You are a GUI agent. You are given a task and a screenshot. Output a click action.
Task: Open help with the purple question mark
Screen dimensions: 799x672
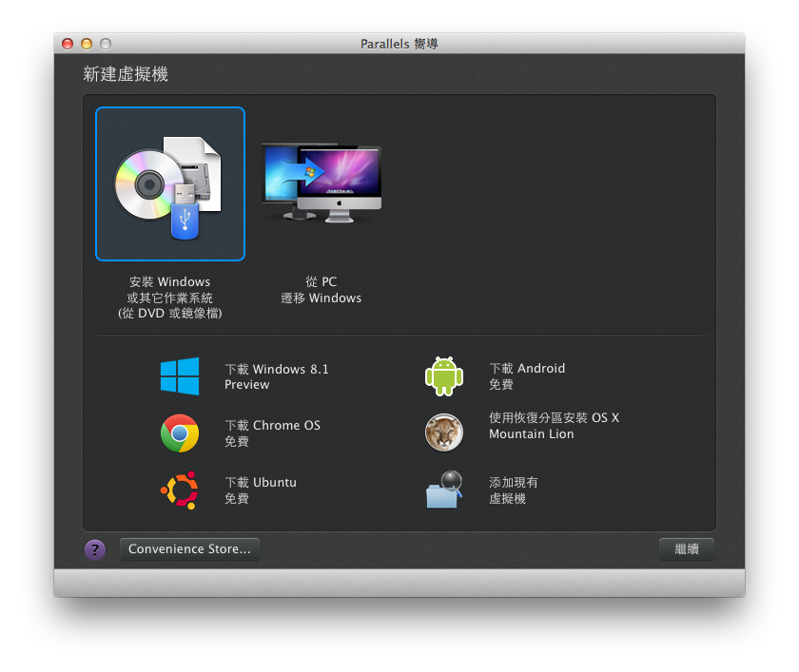click(x=95, y=549)
